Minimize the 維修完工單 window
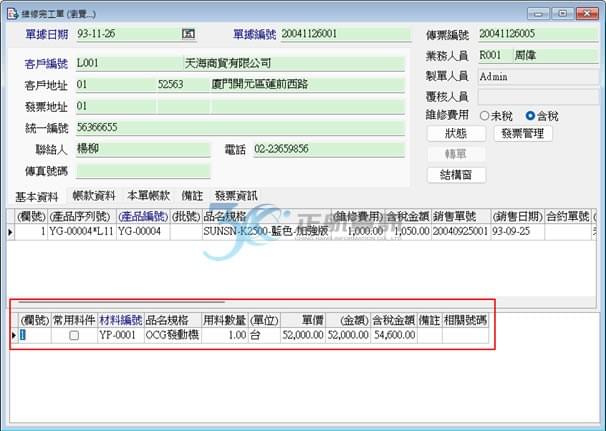 point(538,14)
